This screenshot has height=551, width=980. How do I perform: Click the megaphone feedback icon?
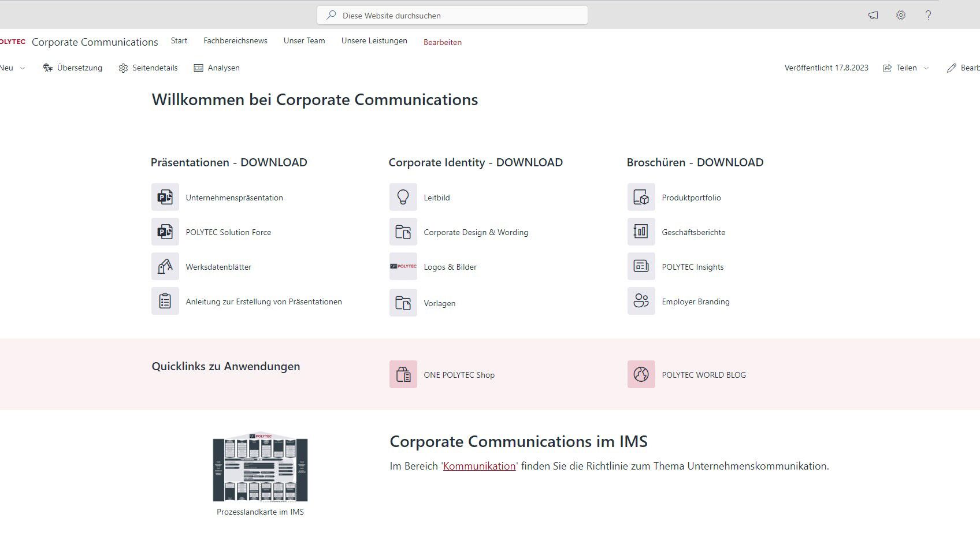(x=873, y=16)
